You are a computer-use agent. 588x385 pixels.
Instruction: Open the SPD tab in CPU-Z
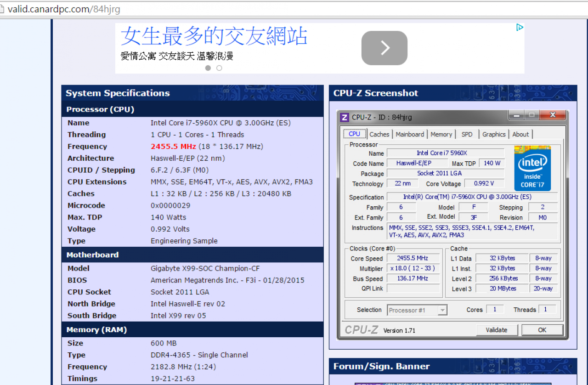(467, 134)
